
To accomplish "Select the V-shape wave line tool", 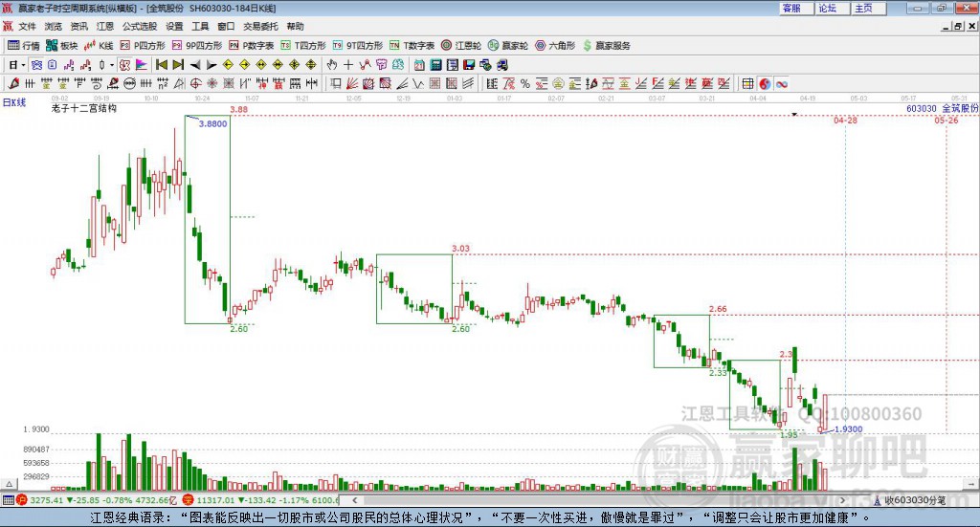I will (418, 84).
